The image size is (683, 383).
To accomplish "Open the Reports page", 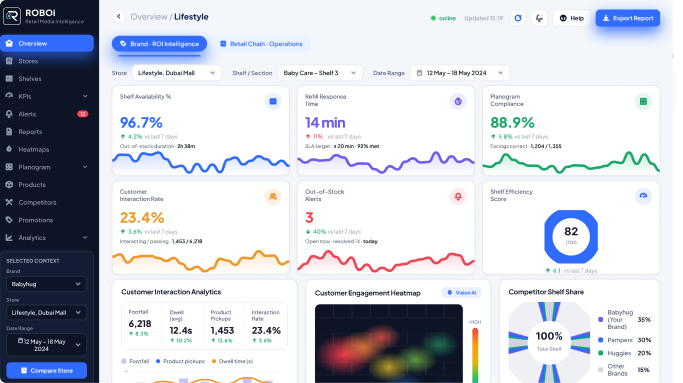I will 47,132.
